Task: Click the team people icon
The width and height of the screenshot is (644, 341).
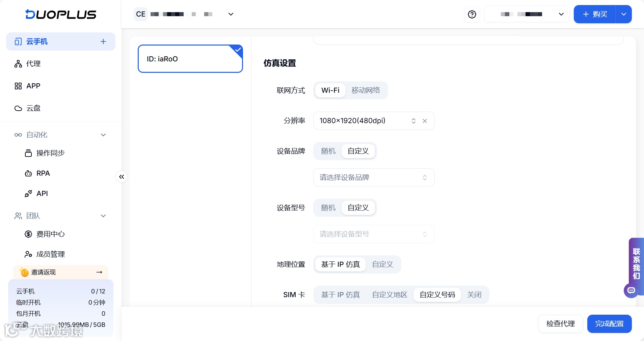Action: [x=18, y=216]
